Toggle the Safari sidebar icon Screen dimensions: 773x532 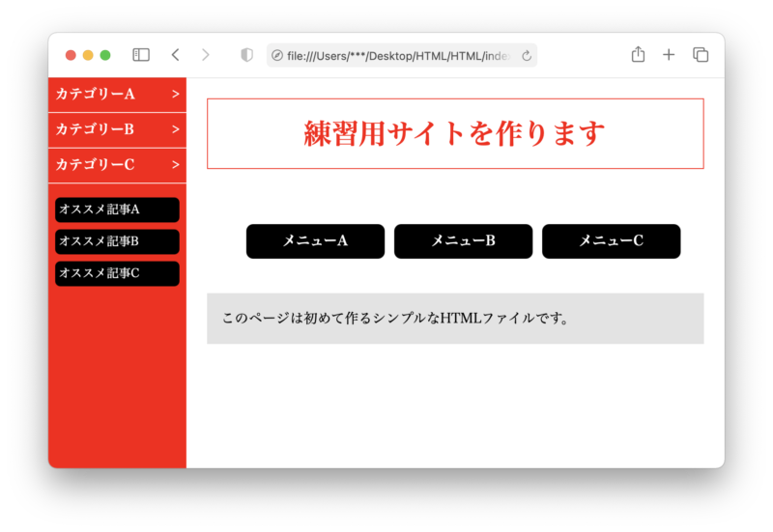tap(141, 55)
